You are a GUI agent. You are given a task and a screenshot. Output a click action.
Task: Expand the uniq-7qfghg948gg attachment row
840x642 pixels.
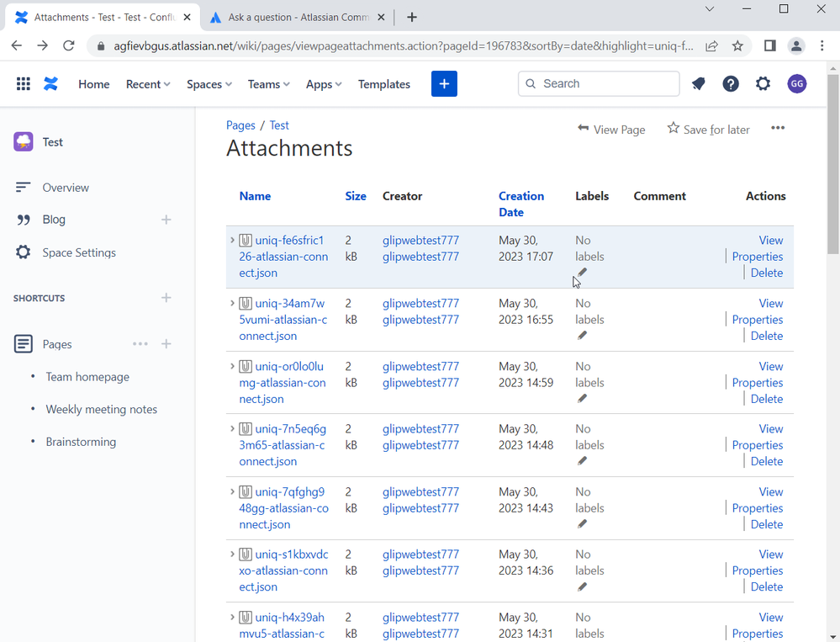(232, 492)
